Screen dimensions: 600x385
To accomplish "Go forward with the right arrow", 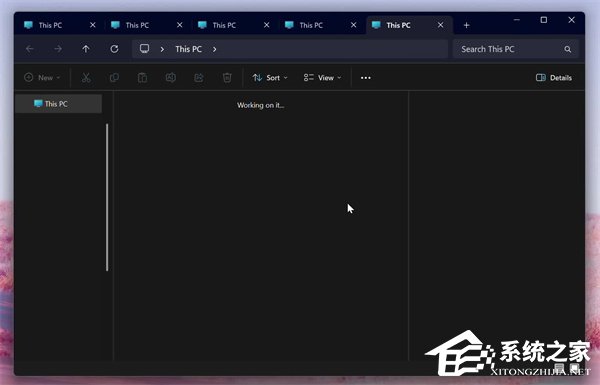I will [58, 49].
